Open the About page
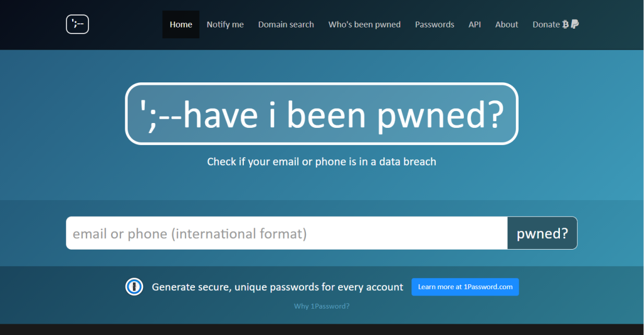The width and height of the screenshot is (644, 335). point(506,24)
